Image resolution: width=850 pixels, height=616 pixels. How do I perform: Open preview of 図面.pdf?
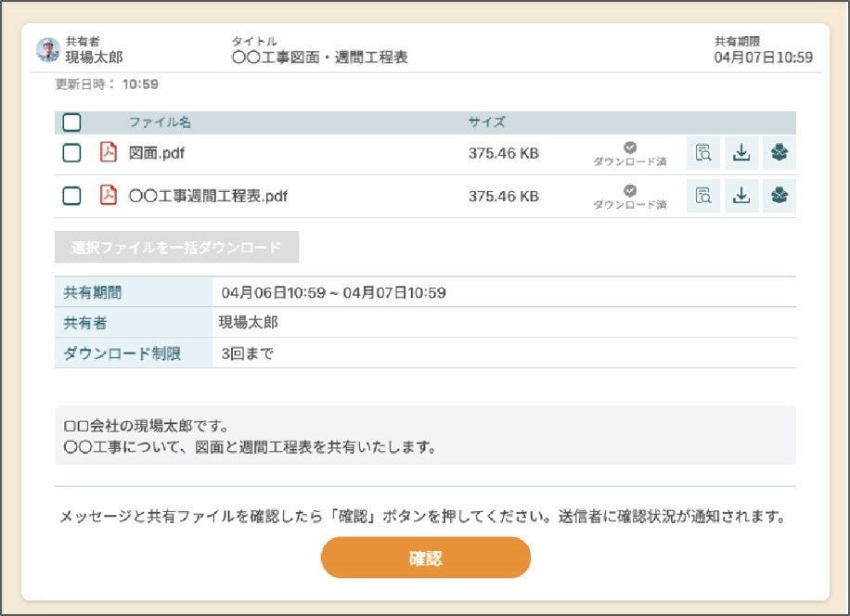[702, 153]
